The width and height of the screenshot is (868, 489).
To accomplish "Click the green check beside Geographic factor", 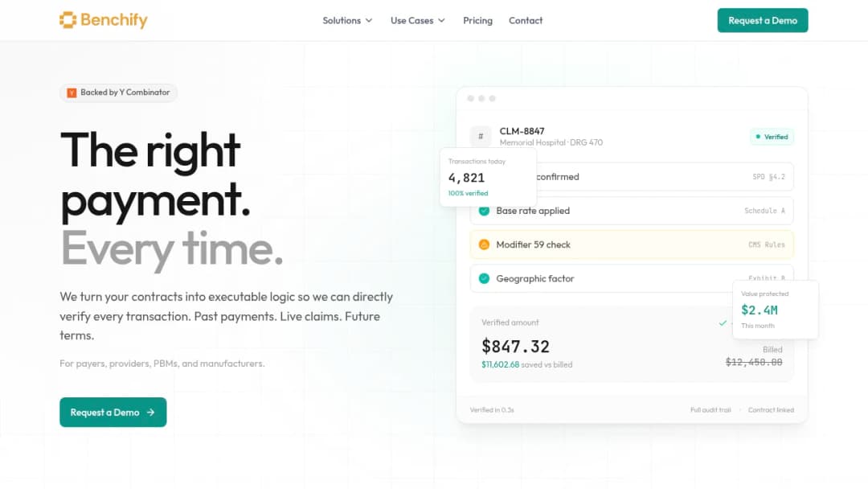I will click(484, 278).
